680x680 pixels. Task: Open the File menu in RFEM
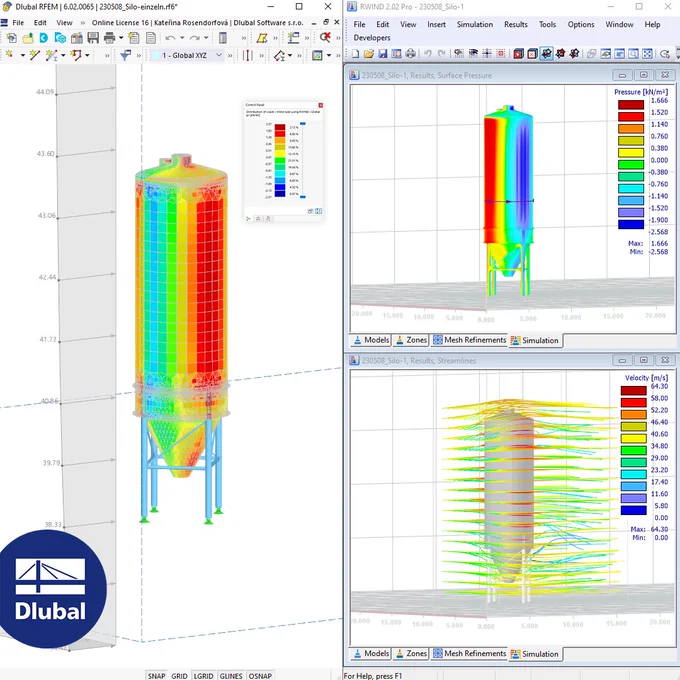(x=18, y=23)
